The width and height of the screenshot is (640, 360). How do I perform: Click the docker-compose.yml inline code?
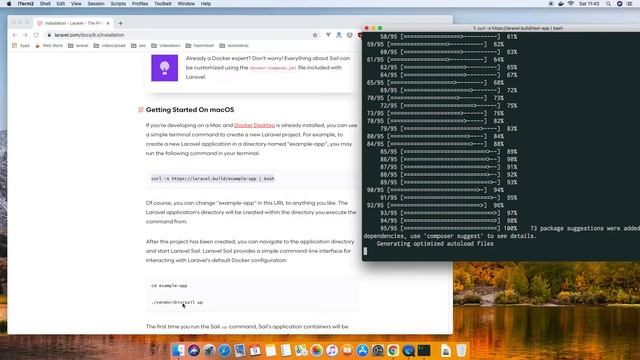click(x=273, y=68)
